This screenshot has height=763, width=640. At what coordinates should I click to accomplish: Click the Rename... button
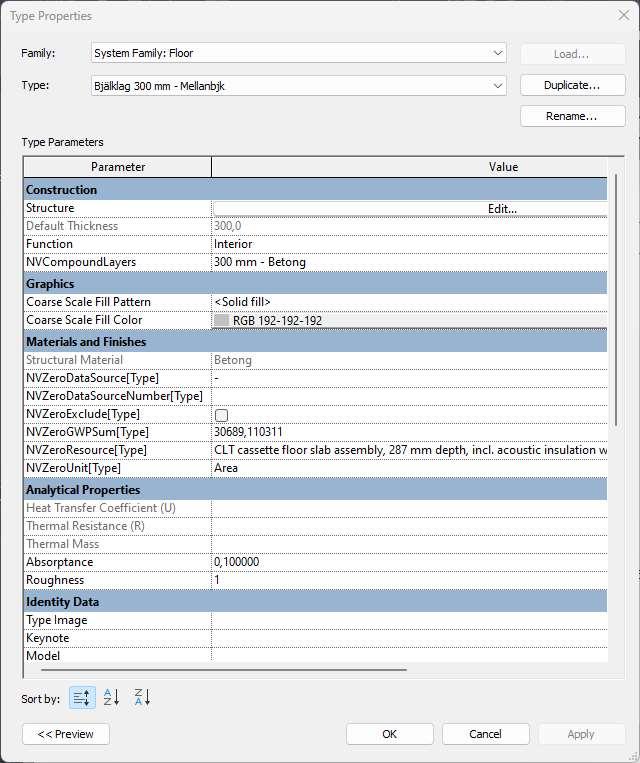pyautogui.click(x=572, y=116)
